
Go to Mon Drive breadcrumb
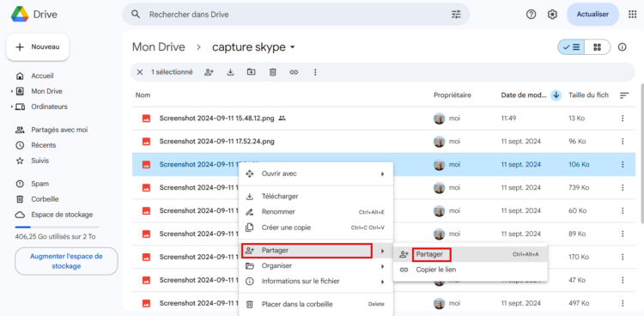click(159, 47)
